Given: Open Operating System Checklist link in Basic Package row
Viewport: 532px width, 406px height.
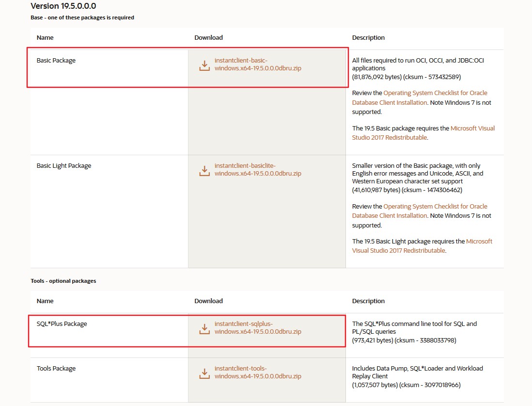Looking at the screenshot, I should 435,93.
